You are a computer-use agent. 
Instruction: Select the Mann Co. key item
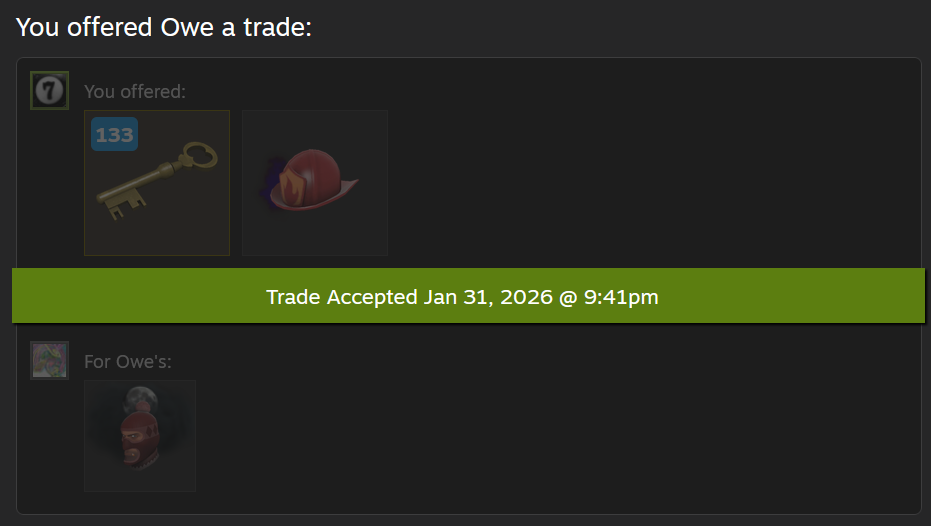pyautogui.click(x=157, y=183)
